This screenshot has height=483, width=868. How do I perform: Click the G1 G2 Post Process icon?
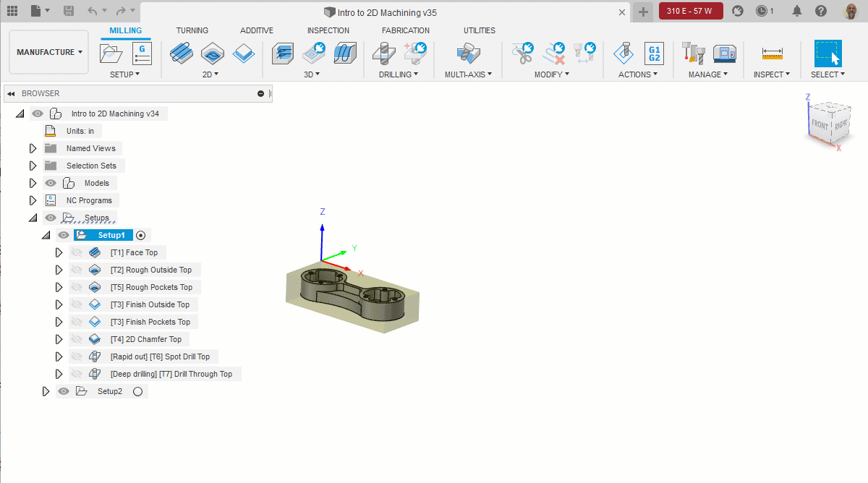(x=654, y=54)
